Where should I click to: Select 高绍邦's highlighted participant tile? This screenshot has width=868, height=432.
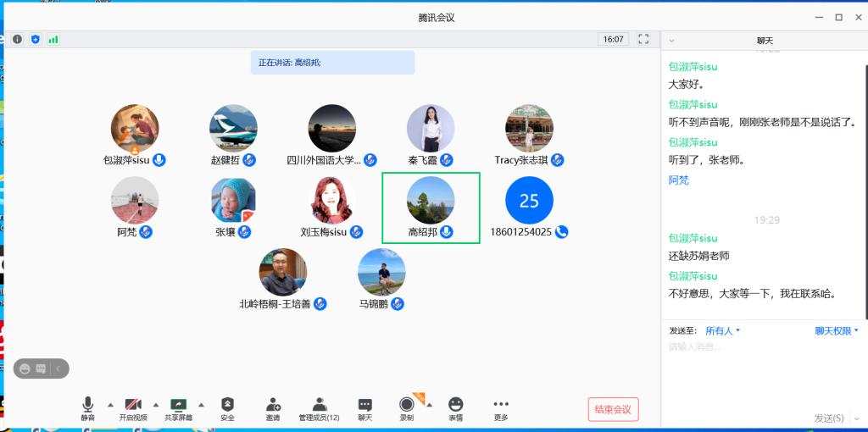point(431,208)
